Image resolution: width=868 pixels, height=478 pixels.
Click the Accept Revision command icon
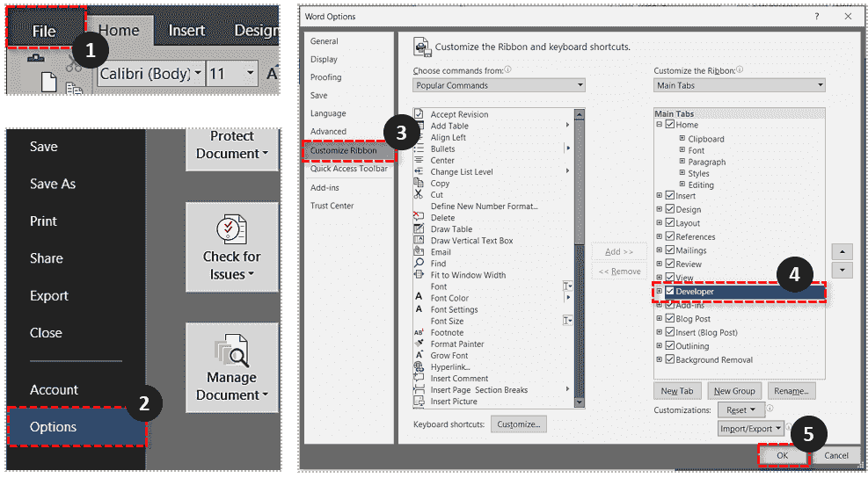click(x=419, y=114)
